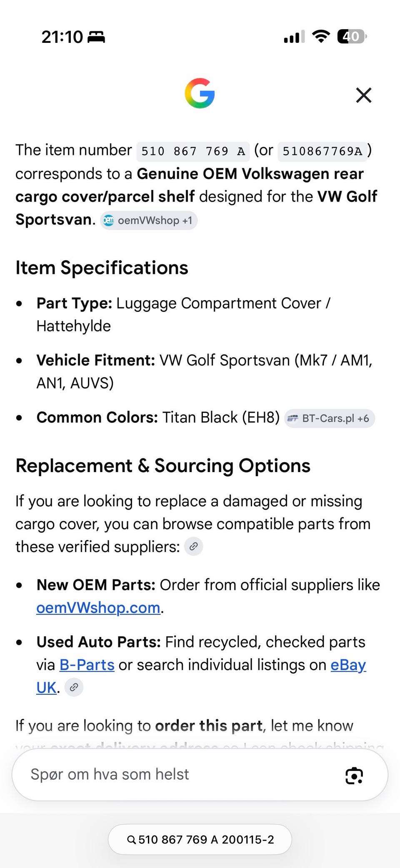Viewport: 400px width, 868px height.
Task: Tap the Wi-Fi status icon
Action: (x=321, y=37)
